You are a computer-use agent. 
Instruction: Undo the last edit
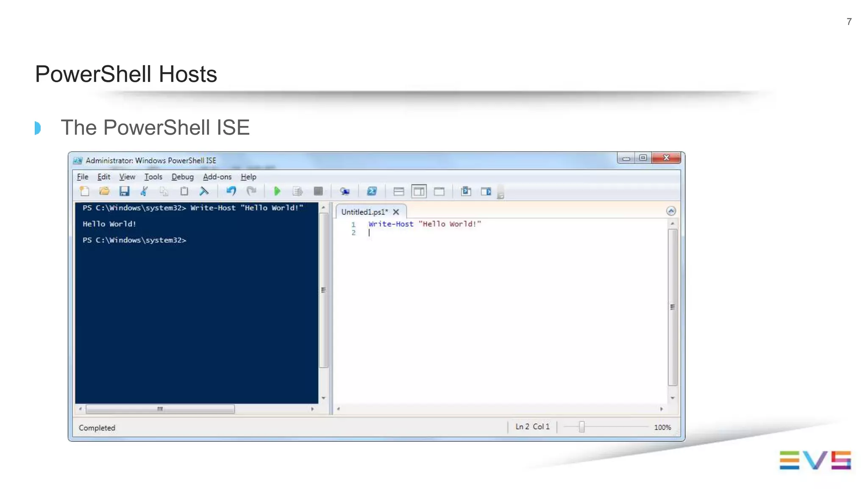[x=231, y=191]
